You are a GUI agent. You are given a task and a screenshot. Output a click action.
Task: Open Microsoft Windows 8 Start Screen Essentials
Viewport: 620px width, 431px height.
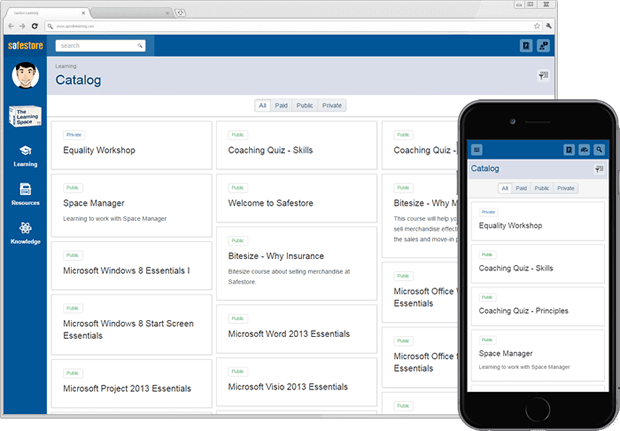tap(132, 325)
